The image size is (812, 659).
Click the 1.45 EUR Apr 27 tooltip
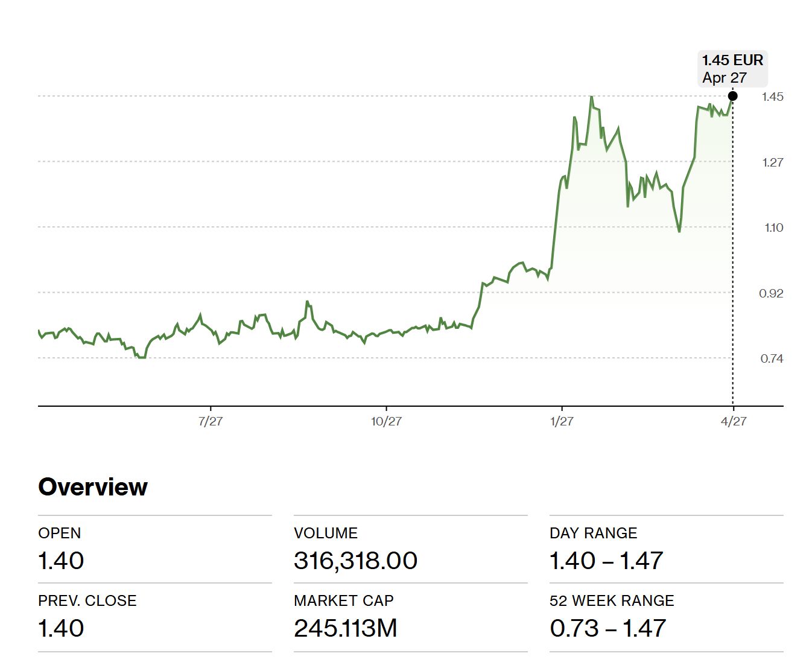pyautogui.click(x=732, y=69)
